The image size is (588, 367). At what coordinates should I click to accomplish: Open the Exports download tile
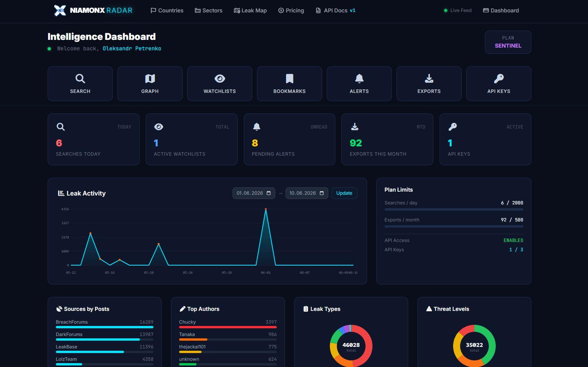click(x=429, y=84)
